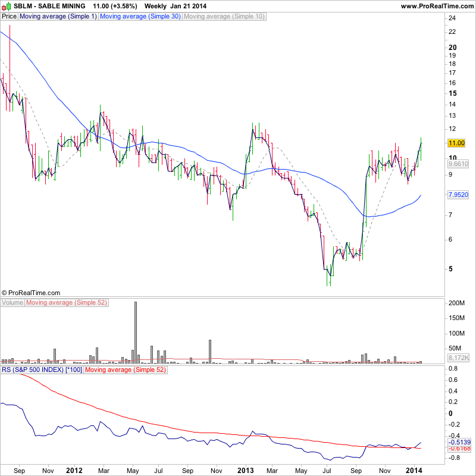The image size is (476, 476).
Task: Open volume Moving average (Simple 52) label
Action: 67,303
